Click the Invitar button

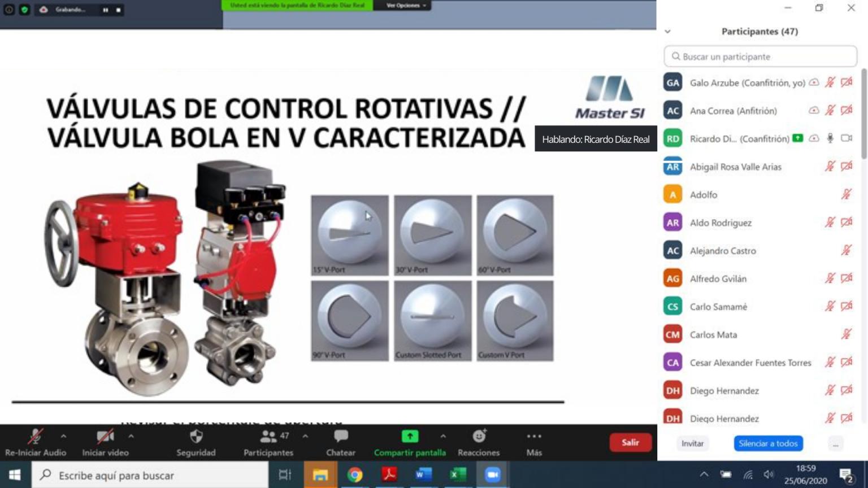pyautogui.click(x=692, y=443)
